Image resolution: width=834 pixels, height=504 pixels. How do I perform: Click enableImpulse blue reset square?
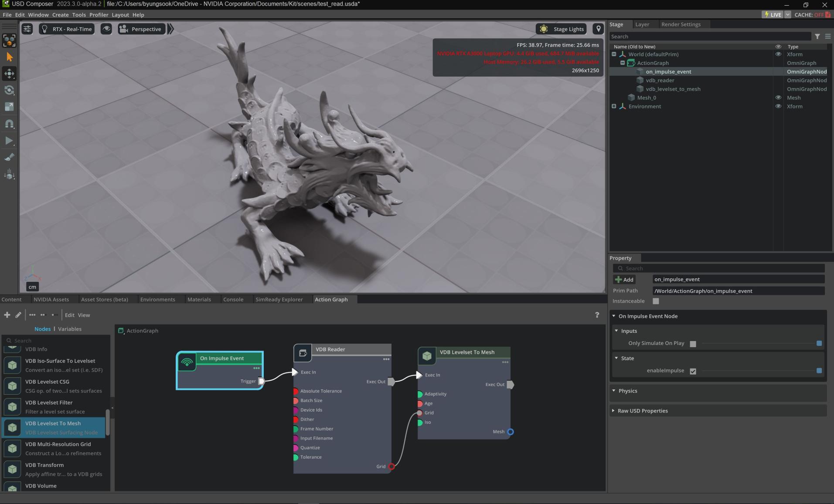819,371
